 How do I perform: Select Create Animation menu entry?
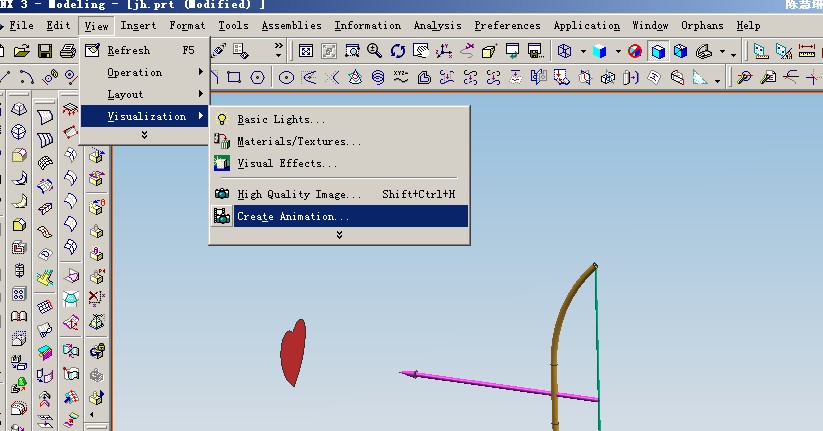pos(293,216)
